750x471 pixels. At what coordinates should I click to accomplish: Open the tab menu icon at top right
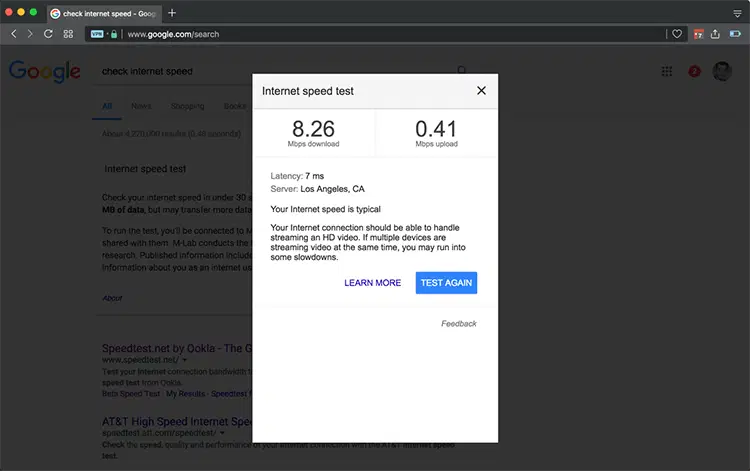pyautogui.click(x=737, y=14)
